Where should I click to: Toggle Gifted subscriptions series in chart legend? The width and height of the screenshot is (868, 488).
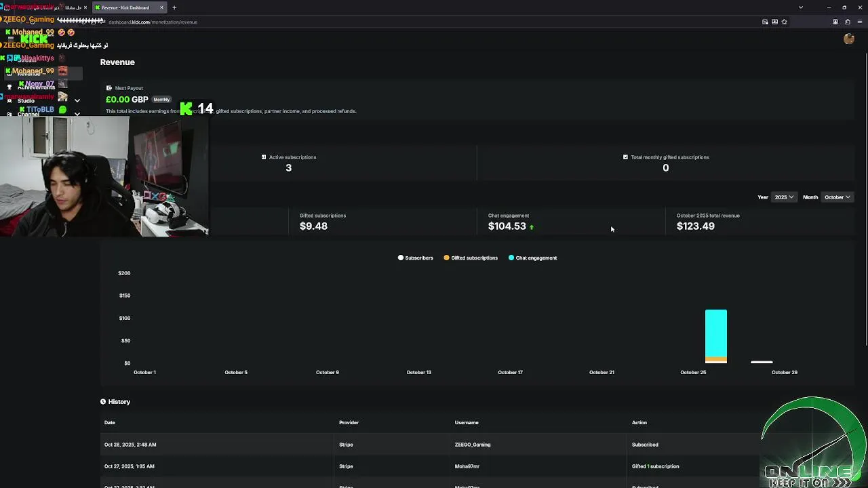[x=471, y=258]
